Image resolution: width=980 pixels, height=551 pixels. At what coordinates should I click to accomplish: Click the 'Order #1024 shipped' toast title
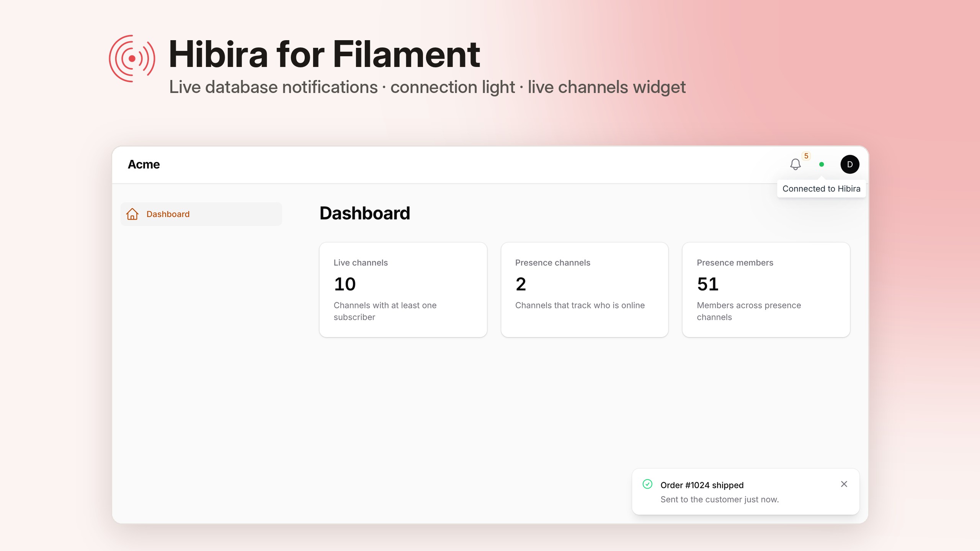[702, 485]
